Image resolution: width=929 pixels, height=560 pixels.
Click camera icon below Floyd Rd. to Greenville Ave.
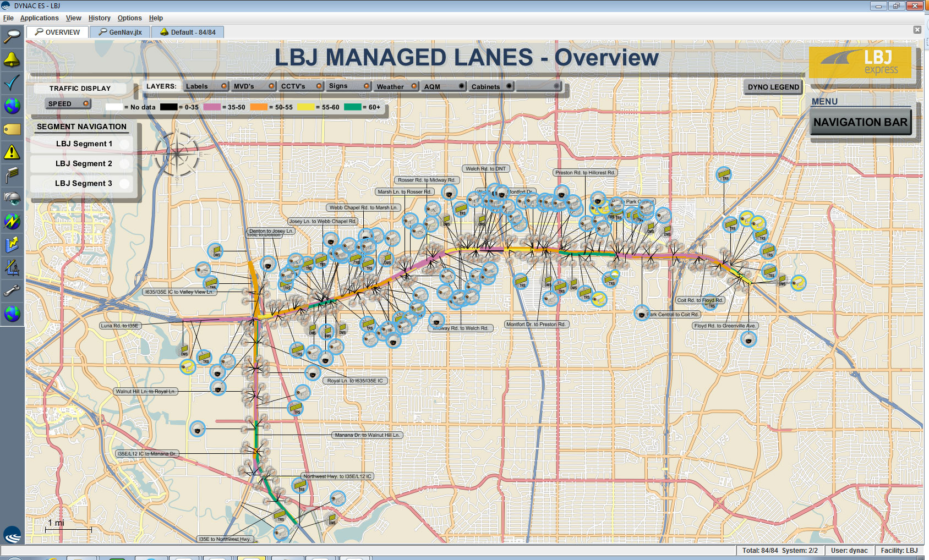pyautogui.click(x=748, y=339)
